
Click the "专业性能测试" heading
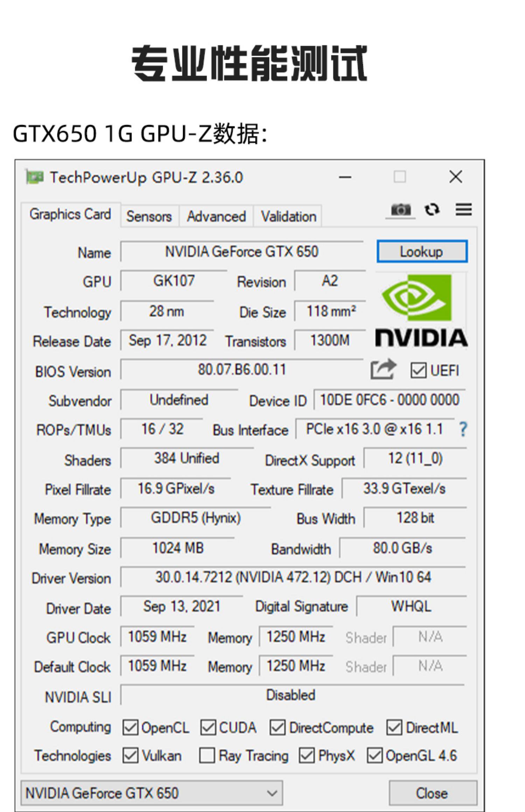point(249,63)
